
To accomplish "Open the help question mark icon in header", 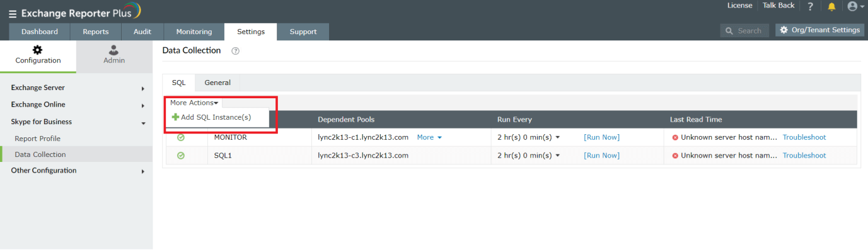I will (811, 6).
